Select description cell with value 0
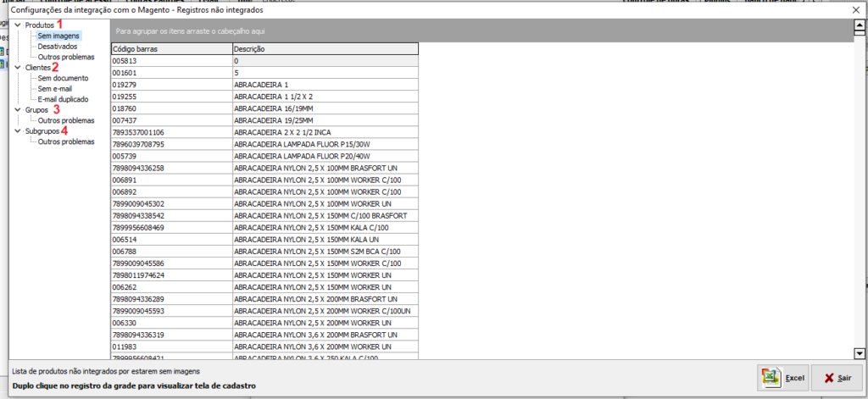Viewport: 868px width, 399px height. tap(325, 61)
